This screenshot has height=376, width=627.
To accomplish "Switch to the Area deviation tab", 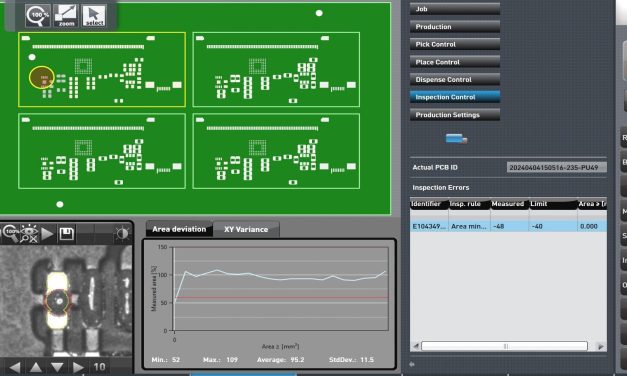I will click(x=179, y=229).
